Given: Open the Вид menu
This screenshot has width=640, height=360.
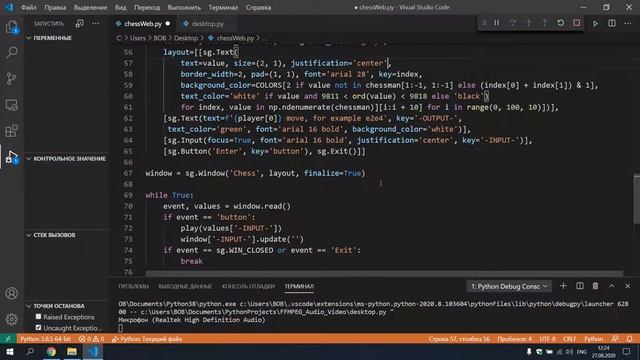Looking at the screenshot, I should (x=120, y=7).
